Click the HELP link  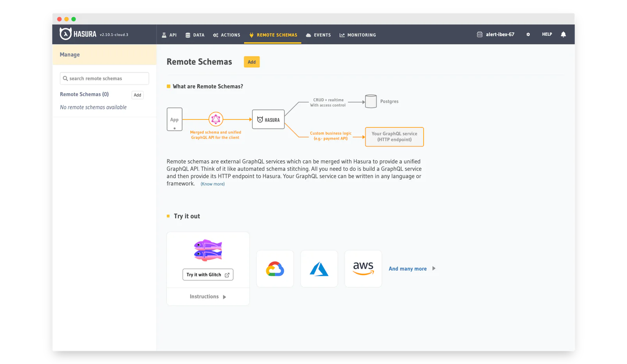coord(547,34)
